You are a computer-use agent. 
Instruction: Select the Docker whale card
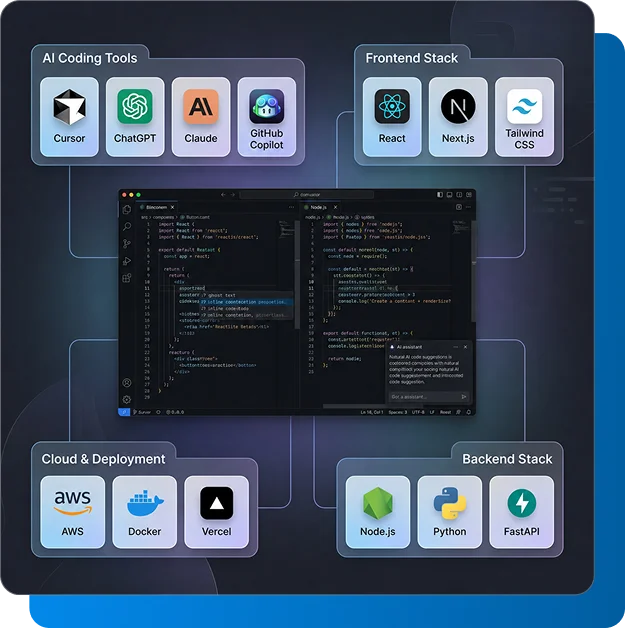coord(145,512)
